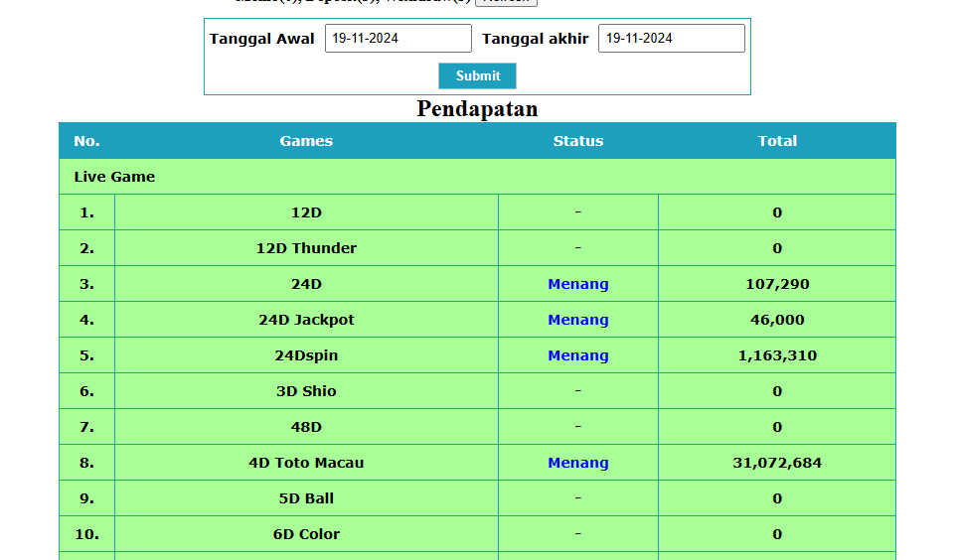Image resolution: width=957 pixels, height=560 pixels.
Task: Click the Submit button
Action: [477, 75]
